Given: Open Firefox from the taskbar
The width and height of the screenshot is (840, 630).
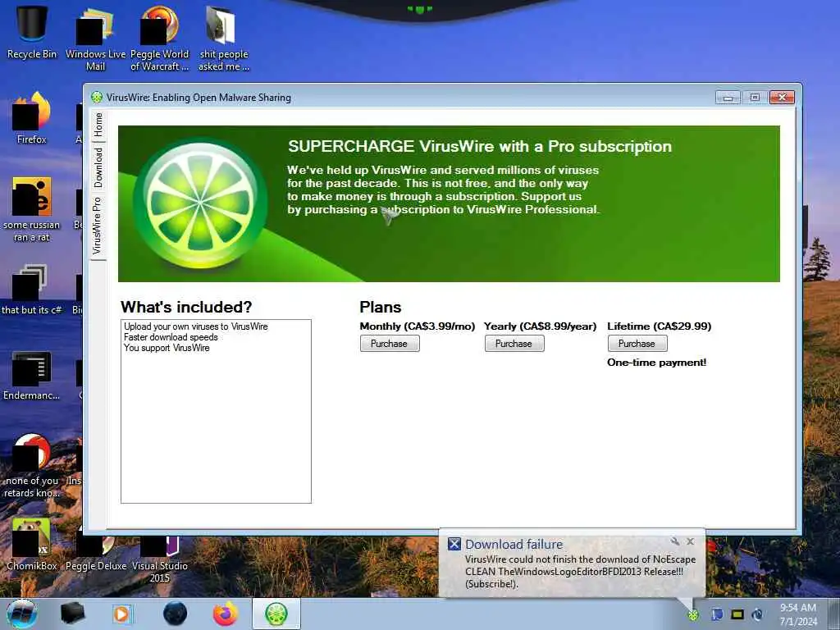Looking at the screenshot, I should click(x=226, y=614).
